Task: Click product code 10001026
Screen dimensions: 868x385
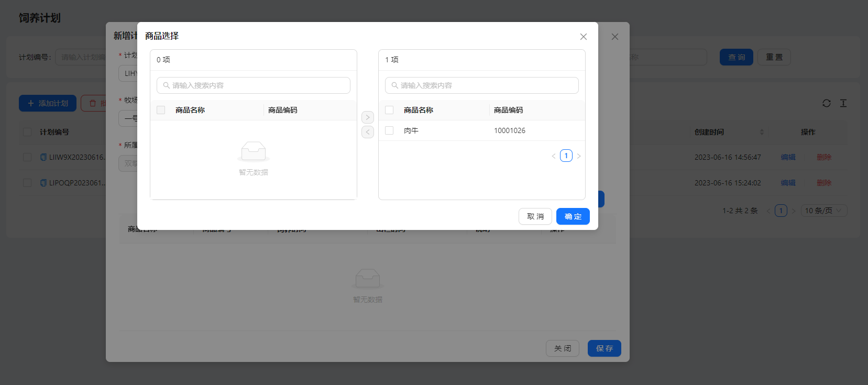Action: 510,130
